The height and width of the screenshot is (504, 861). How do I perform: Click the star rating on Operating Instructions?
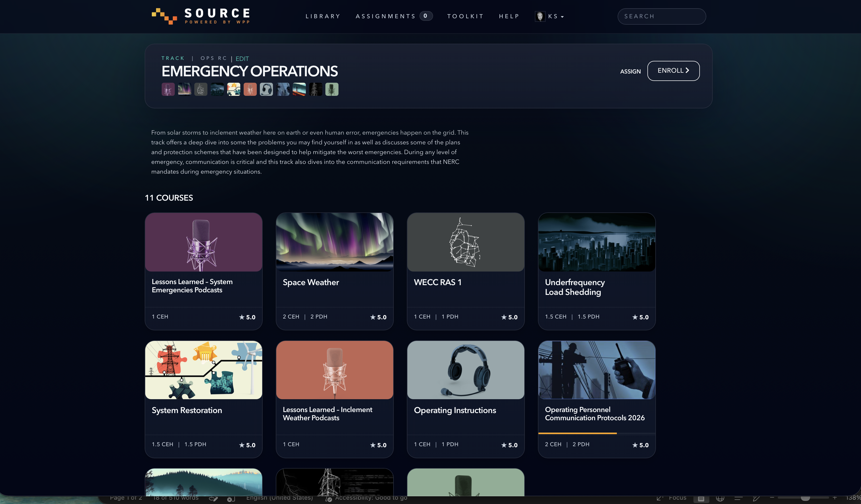(509, 445)
